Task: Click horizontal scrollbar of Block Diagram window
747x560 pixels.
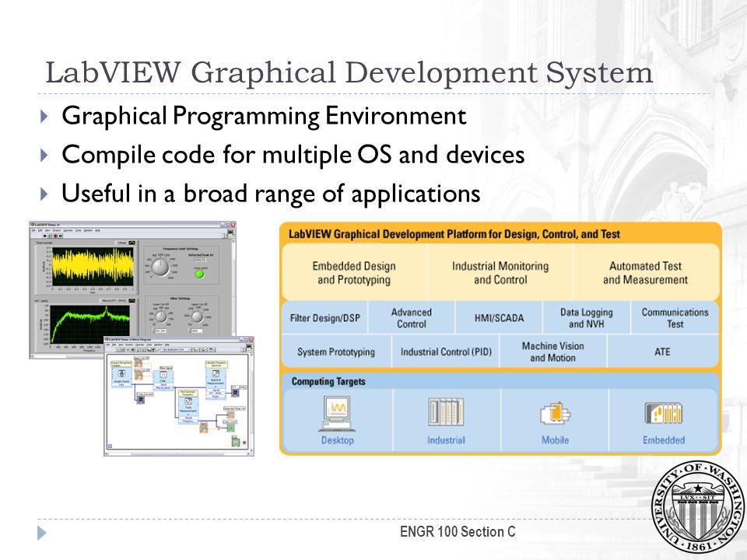Action: point(177,453)
